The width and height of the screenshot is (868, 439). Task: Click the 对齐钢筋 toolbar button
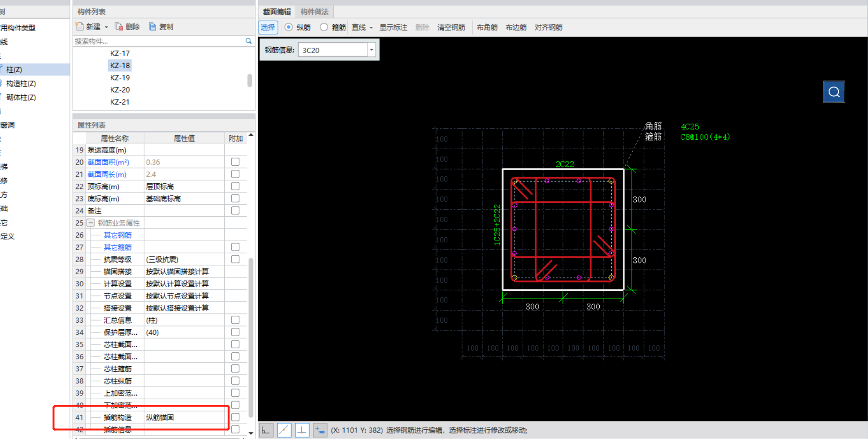coord(548,27)
